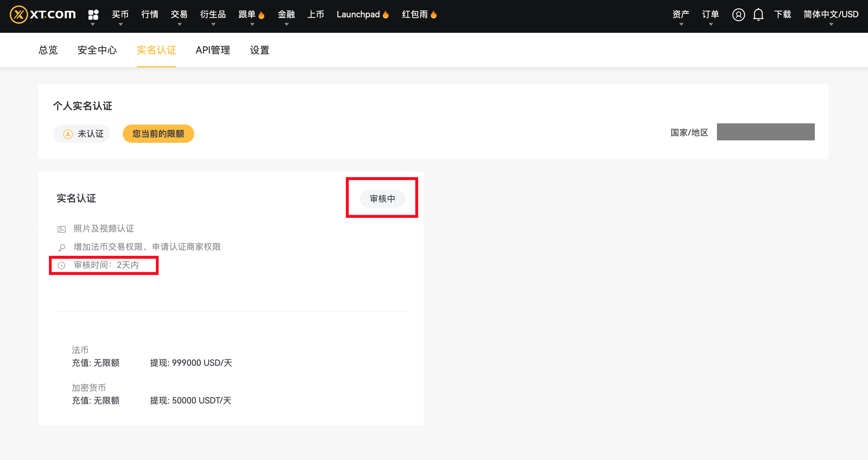The width and height of the screenshot is (868, 460).
Task: Expand the 交易 menu
Action: tap(179, 15)
